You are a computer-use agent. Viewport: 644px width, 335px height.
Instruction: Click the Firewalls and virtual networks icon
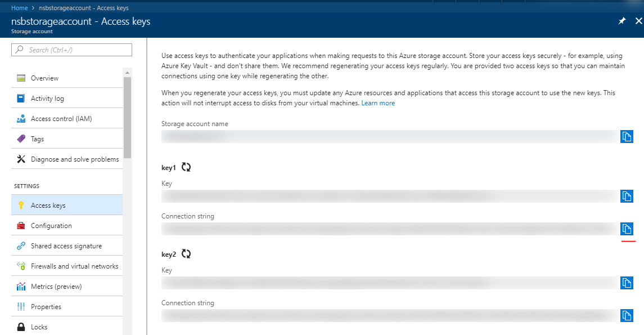(21, 266)
